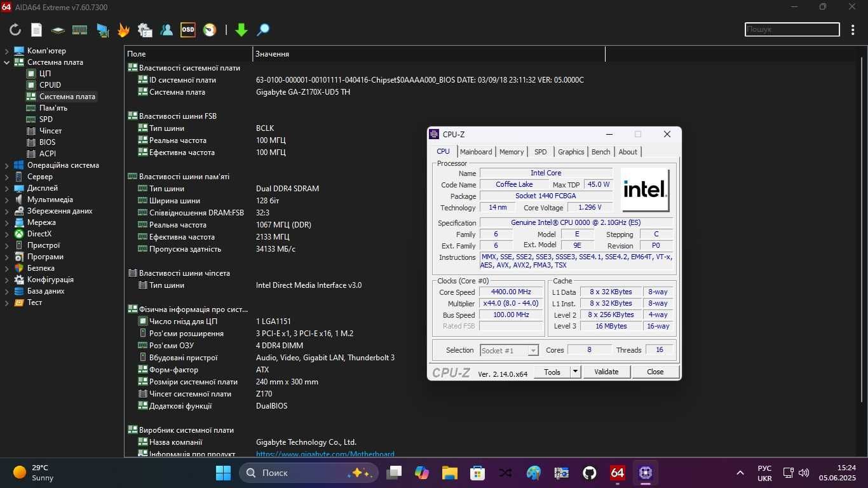Open the CPU chip toolbar icon

click(x=58, y=29)
